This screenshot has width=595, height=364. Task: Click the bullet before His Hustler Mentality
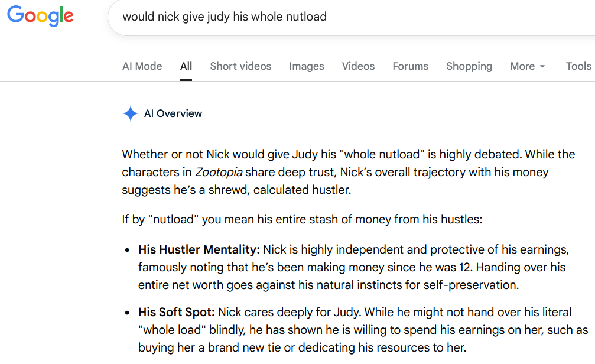(127, 250)
